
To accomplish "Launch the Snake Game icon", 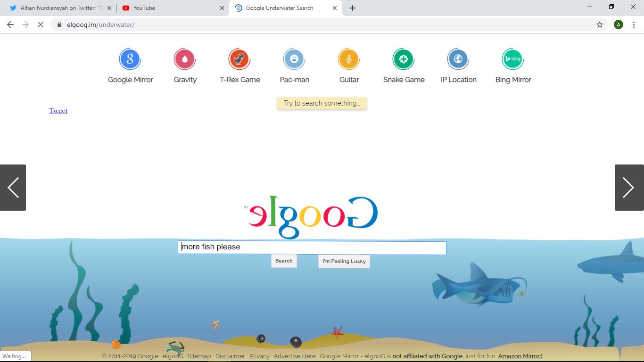I will (404, 59).
